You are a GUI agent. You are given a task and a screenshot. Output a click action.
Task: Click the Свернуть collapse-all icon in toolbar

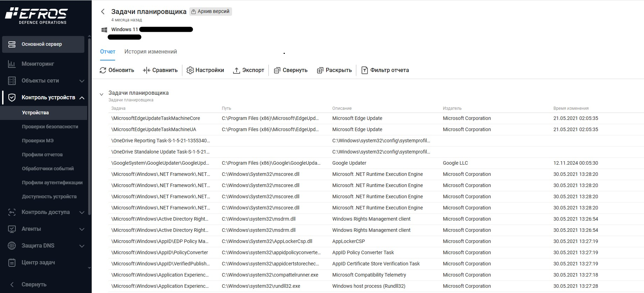(x=277, y=70)
